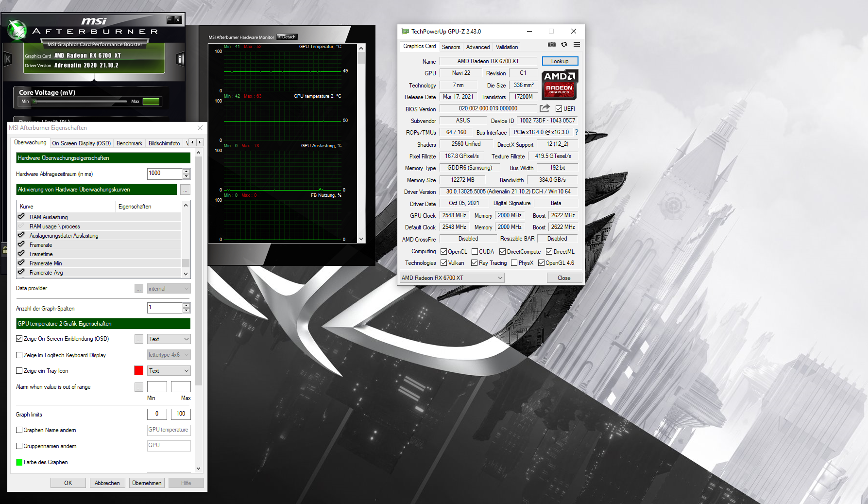Open OSD options ellipsis button
The width and height of the screenshot is (868, 504).
(139, 339)
